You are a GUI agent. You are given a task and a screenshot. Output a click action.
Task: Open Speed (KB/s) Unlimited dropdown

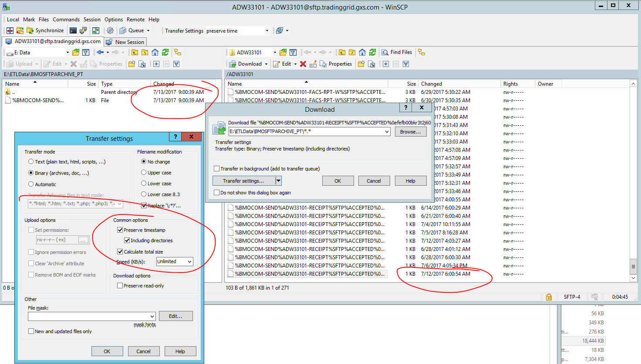[x=175, y=261]
